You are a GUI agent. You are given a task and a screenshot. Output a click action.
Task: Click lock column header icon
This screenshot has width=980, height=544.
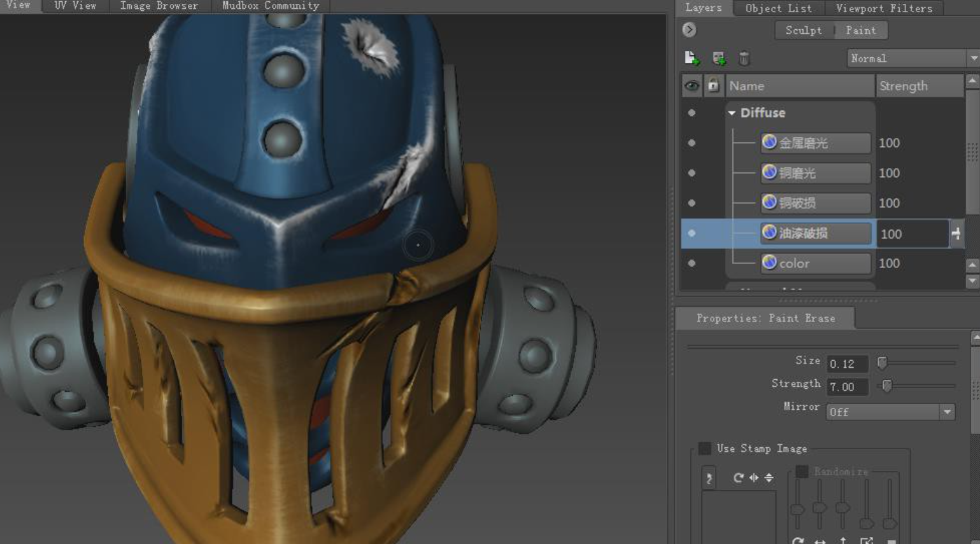coord(713,85)
